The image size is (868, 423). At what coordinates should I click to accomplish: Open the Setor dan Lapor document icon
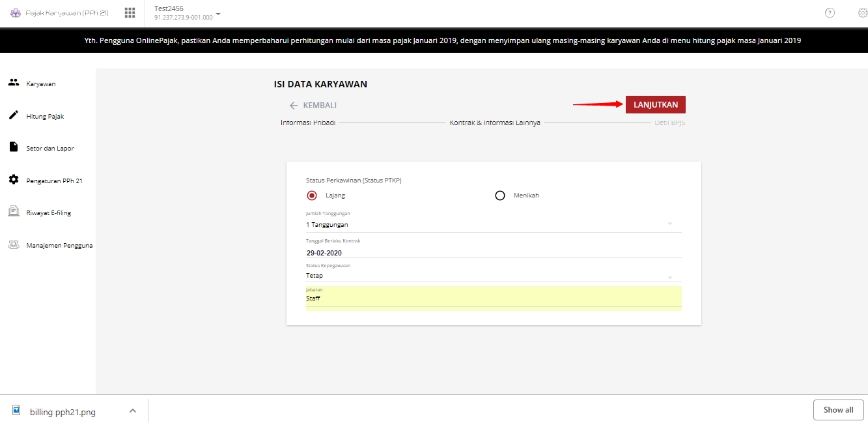[14, 147]
